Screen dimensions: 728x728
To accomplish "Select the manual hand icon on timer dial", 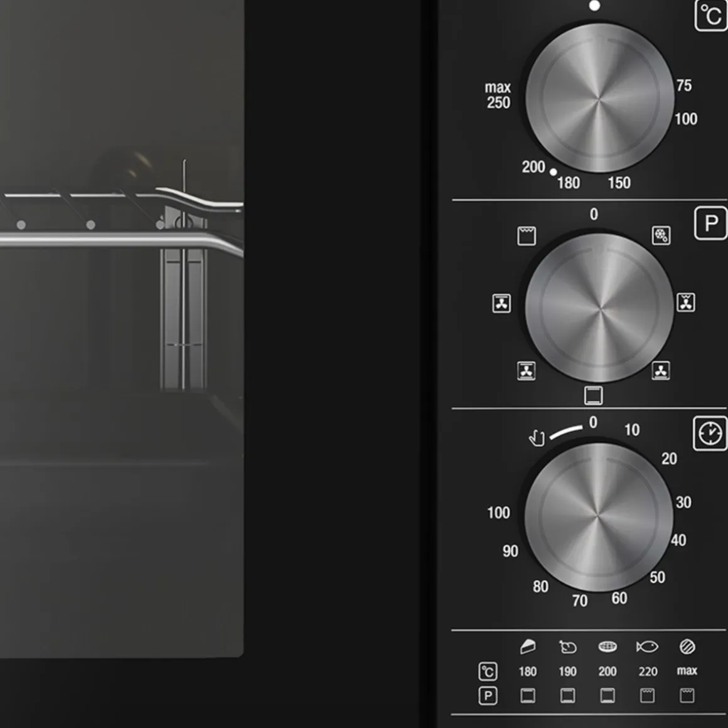I will tap(537, 437).
